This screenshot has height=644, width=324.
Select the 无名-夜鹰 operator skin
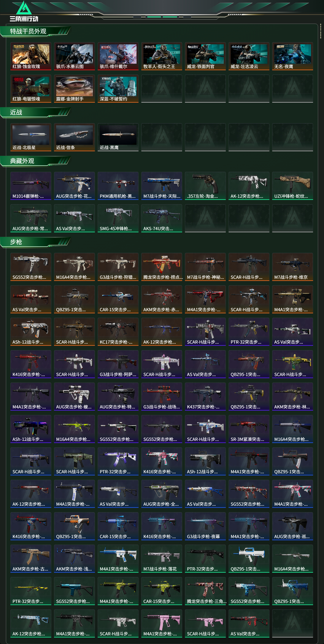(x=292, y=56)
